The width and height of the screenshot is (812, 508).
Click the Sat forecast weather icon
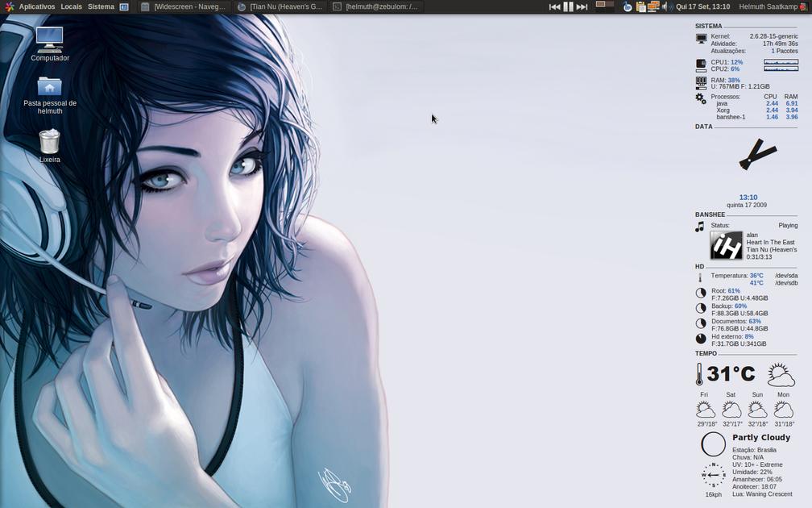pos(731,410)
